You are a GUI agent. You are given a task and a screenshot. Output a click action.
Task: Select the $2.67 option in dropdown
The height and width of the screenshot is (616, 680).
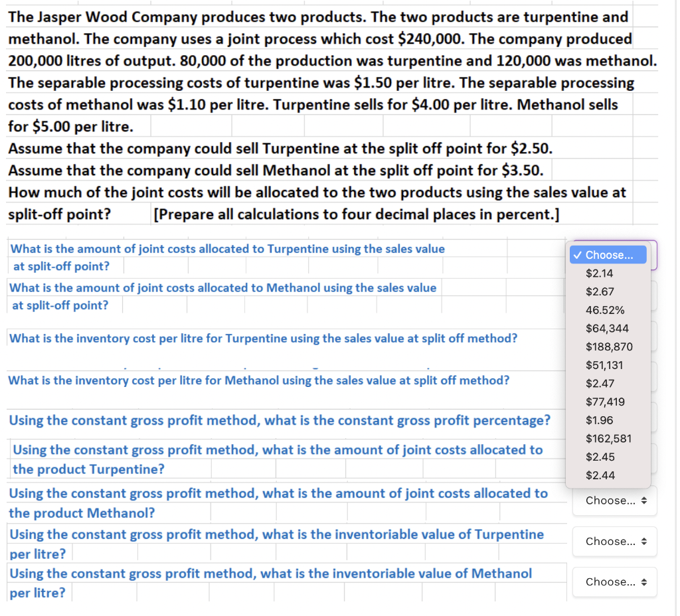coord(610,293)
